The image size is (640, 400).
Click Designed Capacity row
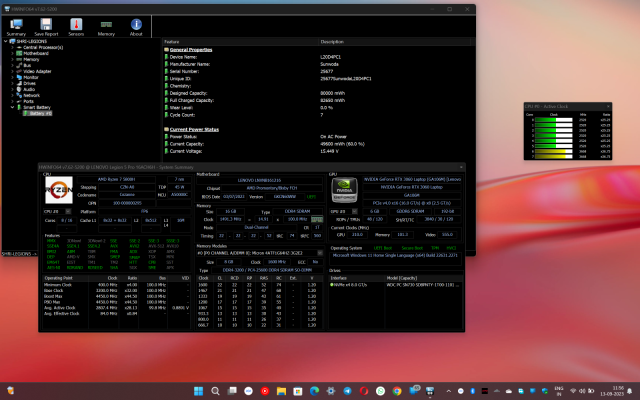click(317, 93)
